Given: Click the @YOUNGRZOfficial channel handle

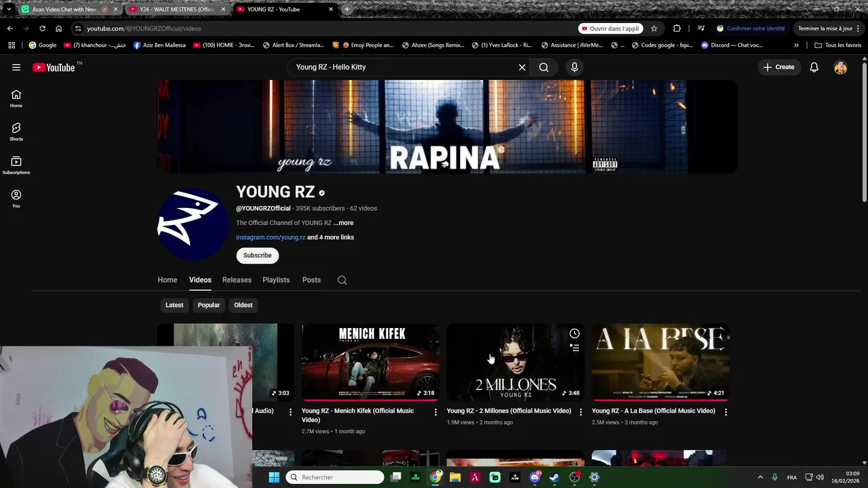Looking at the screenshot, I should pos(263,208).
